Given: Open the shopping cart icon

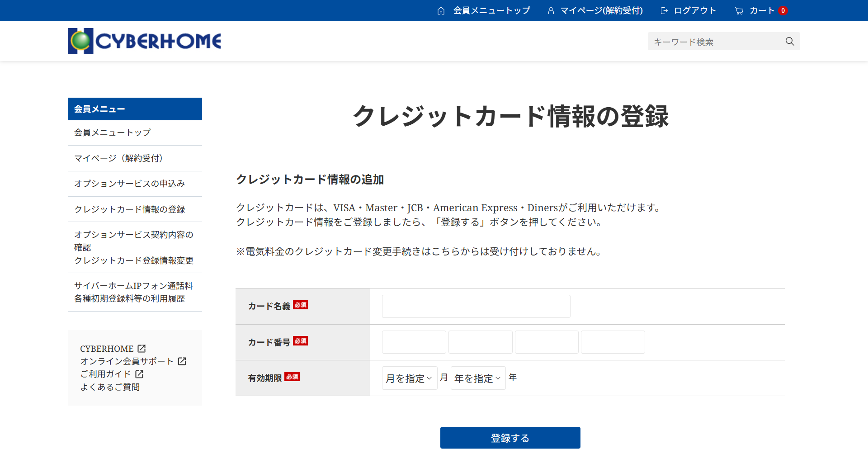Looking at the screenshot, I should 739,11.
